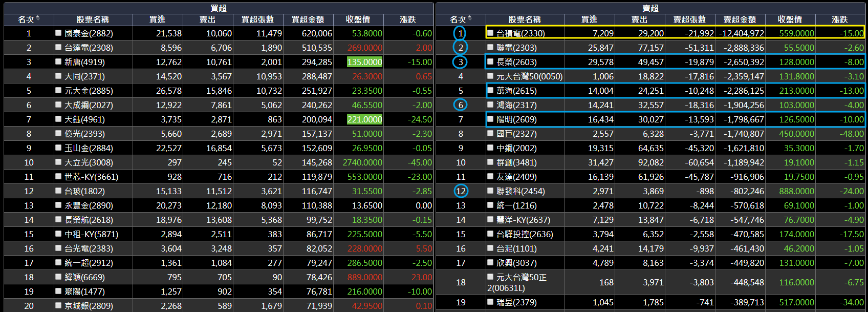The width and height of the screenshot is (868, 312).
Task: Click 買進 header in 賣超 table
Action: 589,19
